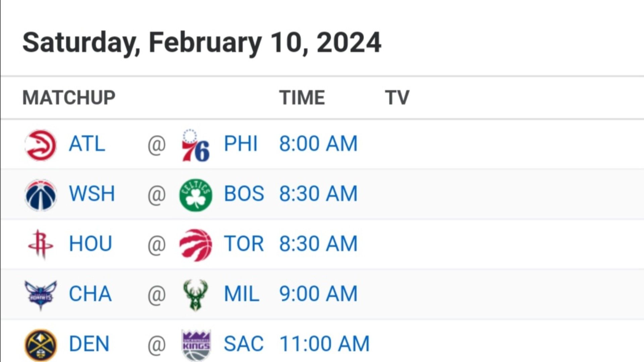This screenshot has width=644, height=362.
Task: Open the 11:00 AM DEN at SAC game
Action: pos(324,344)
